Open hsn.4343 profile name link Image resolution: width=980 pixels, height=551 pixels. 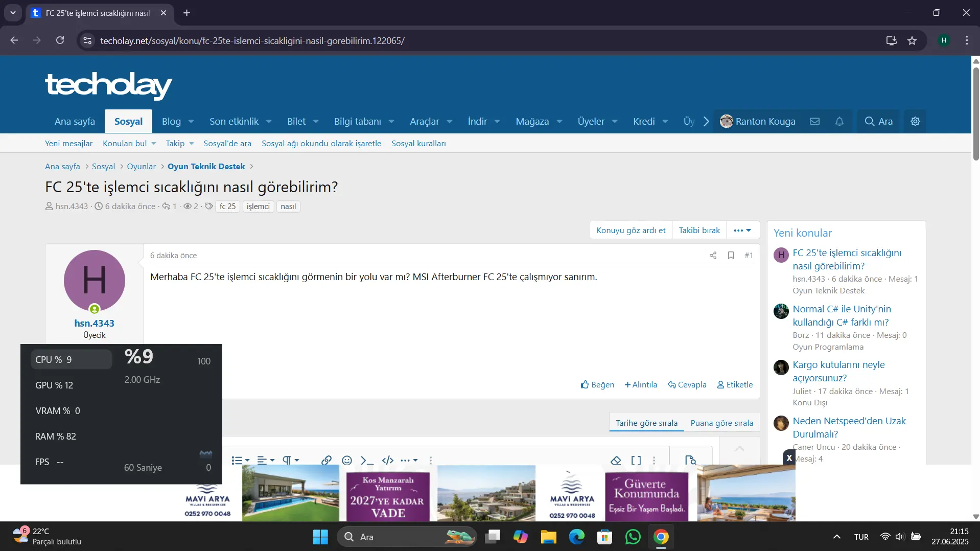(x=94, y=324)
